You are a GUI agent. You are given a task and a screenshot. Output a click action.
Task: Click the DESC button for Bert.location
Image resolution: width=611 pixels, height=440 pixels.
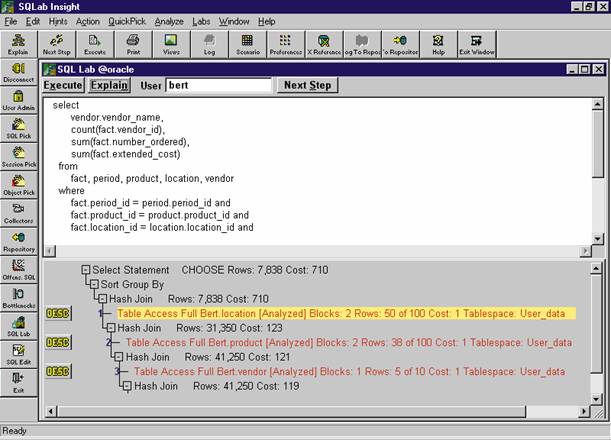58,313
